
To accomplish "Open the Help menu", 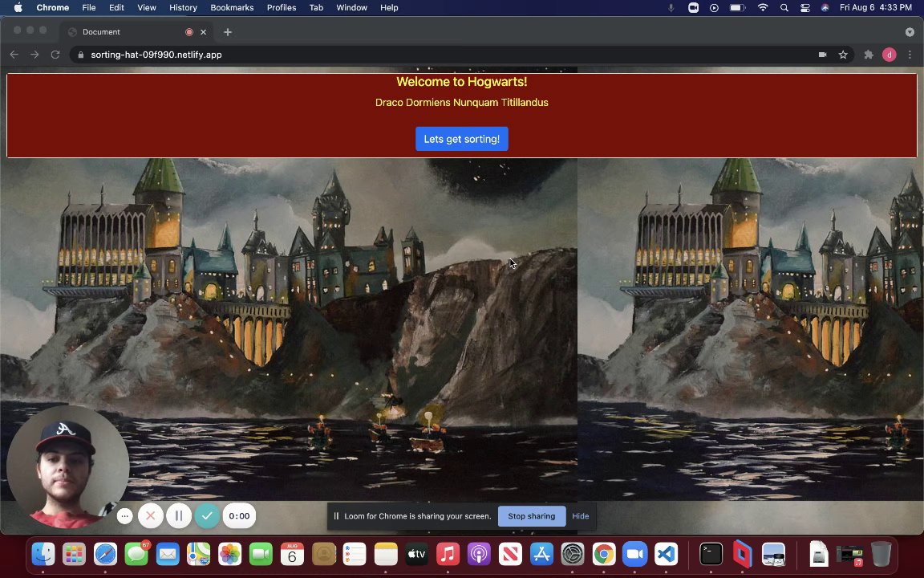I will (389, 8).
